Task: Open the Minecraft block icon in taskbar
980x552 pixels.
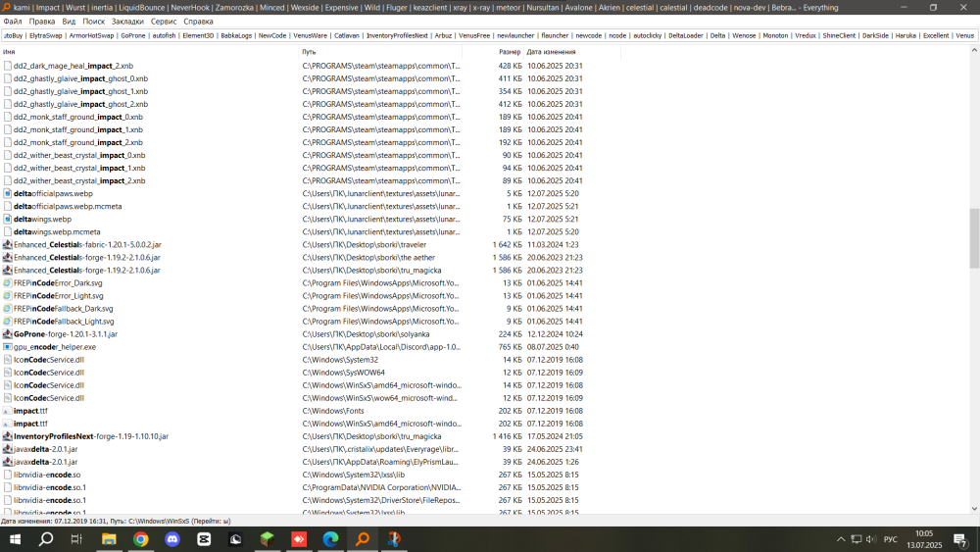Action: [x=268, y=539]
